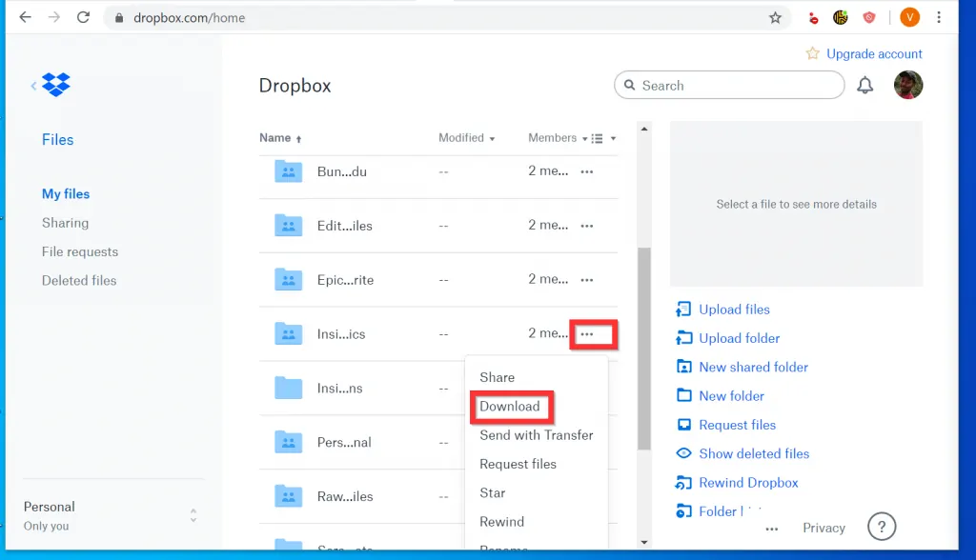Click the search magnifier icon
976x560 pixels.
point(629,85)
